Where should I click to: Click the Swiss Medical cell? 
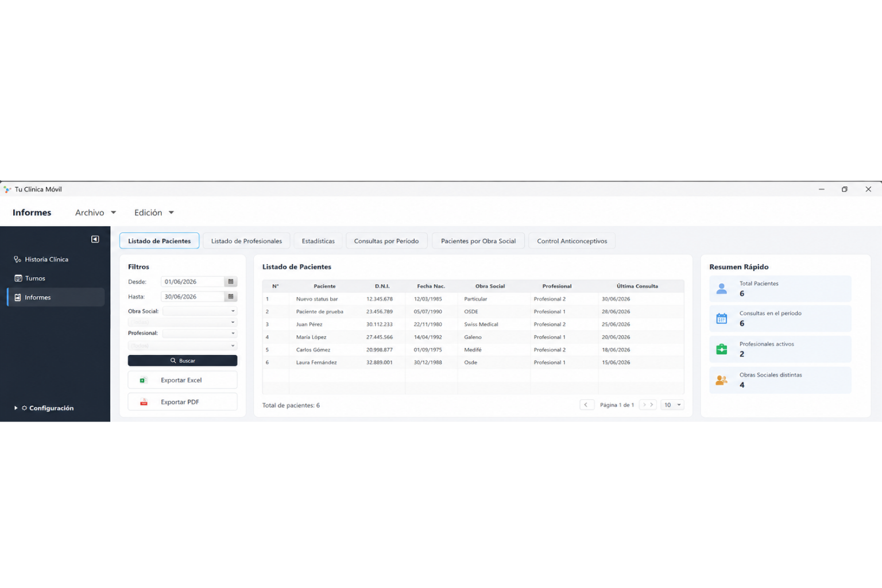[481, 324]
